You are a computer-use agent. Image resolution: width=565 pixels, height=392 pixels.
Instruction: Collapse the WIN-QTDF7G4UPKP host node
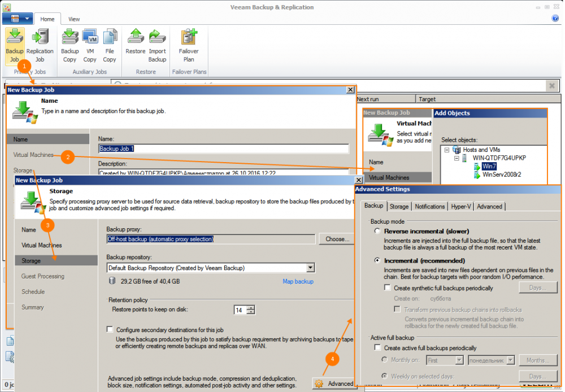[457, 158]
